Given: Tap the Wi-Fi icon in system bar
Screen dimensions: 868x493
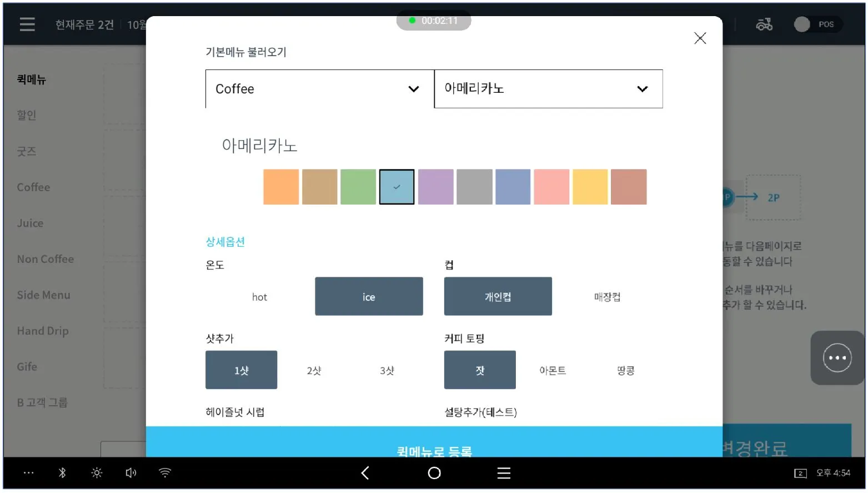Looking at the screenshot, I should click(x=165, y=473).
